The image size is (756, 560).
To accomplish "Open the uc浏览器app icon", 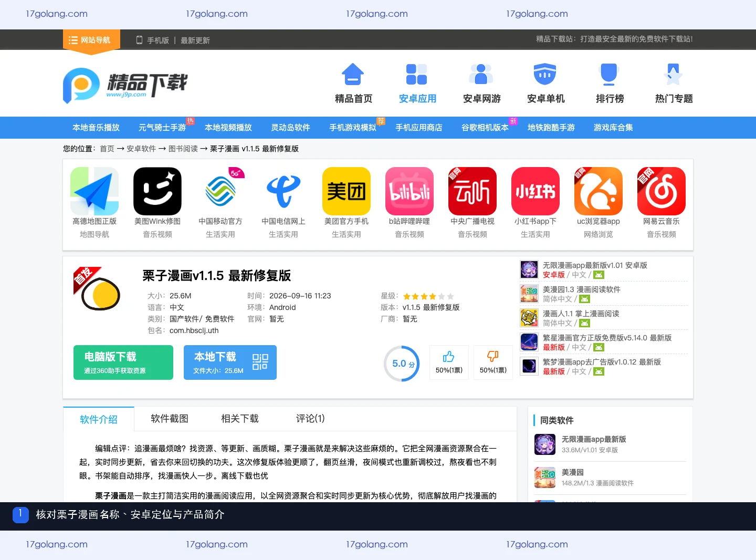I will click(x=598, y=191).
